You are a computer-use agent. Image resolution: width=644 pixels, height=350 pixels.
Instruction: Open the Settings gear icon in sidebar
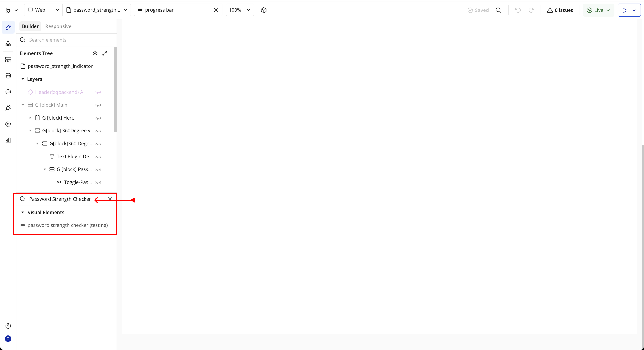(x=8, y=124)
